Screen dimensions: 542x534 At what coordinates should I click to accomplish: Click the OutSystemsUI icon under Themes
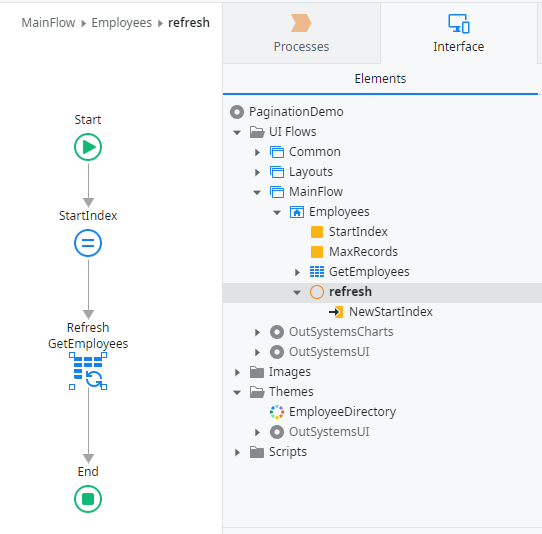pyautogui.click(x=277, y=432)
